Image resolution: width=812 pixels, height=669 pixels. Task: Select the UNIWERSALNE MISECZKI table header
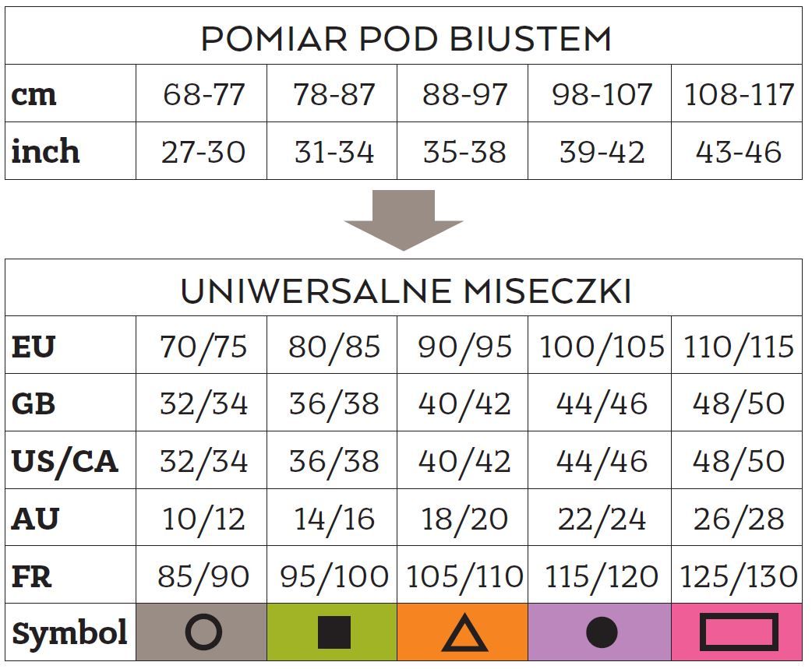tap(405, 291)
